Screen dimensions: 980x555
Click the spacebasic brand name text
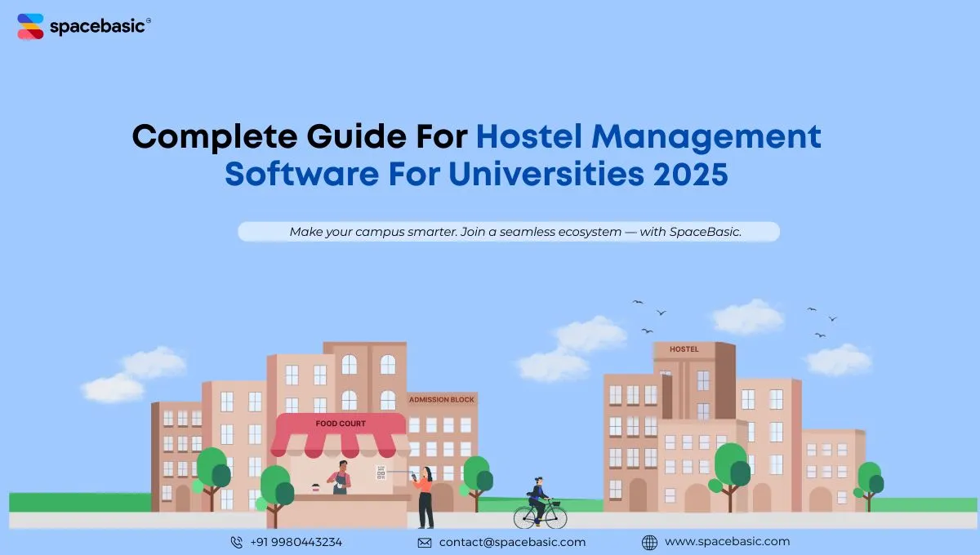tap(97, 26)
